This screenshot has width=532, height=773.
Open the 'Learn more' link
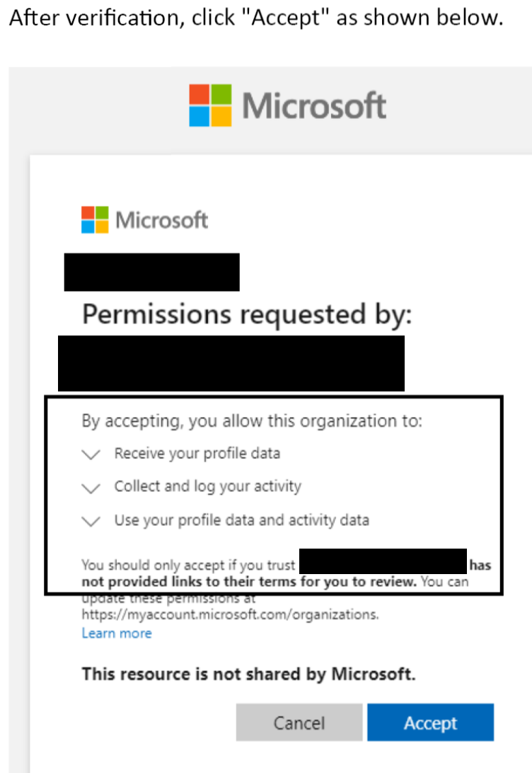click(x=116, y=634)
